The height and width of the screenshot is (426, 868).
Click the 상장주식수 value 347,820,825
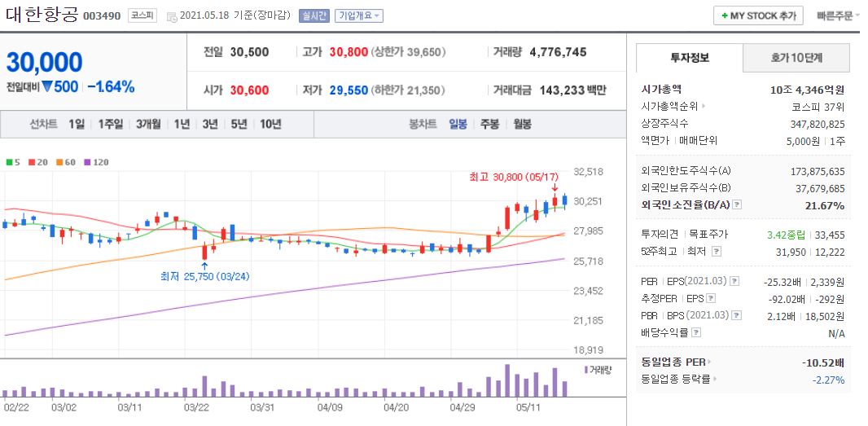coord(818,124)
